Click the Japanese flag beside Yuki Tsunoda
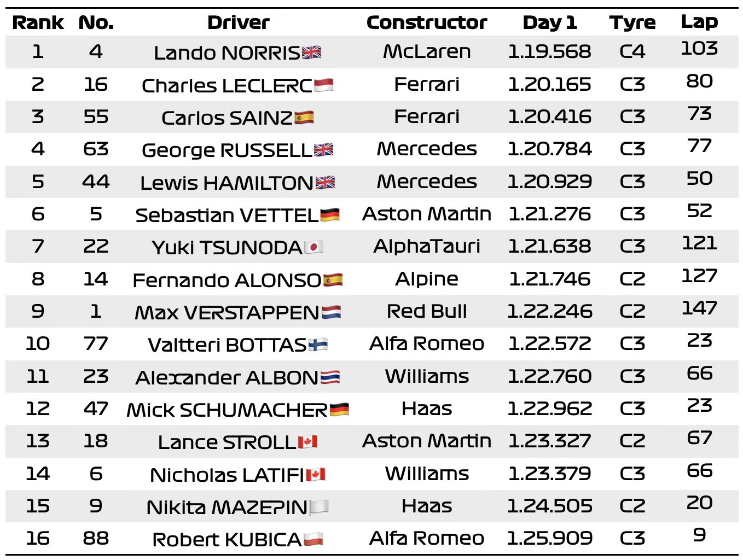Viewport: 743px width, 560px height. pos(314,247)
